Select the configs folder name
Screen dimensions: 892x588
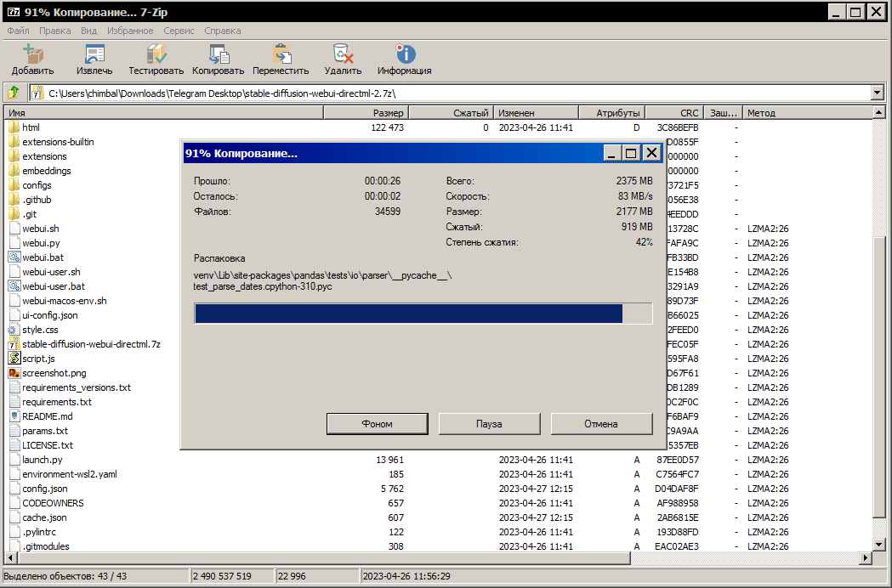coord(37,185)
